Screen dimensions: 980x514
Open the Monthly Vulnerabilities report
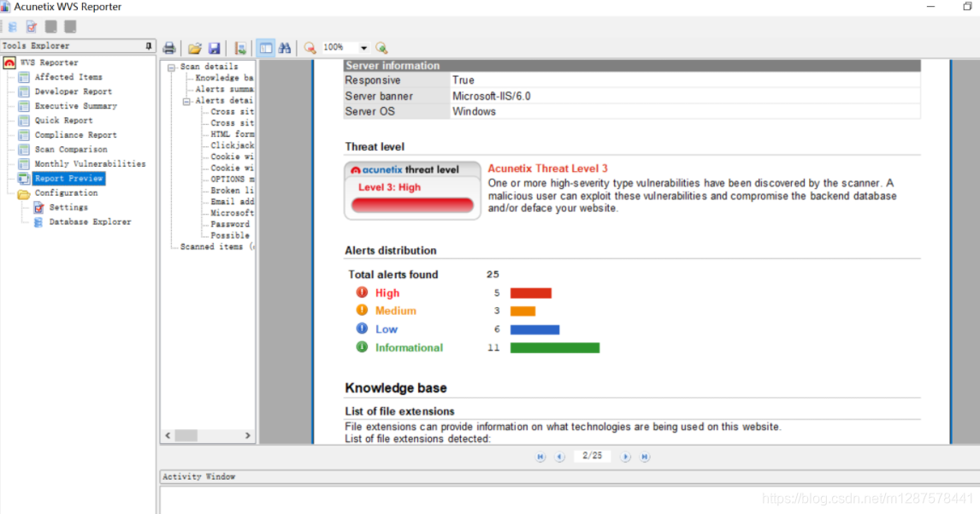(90, 163)
